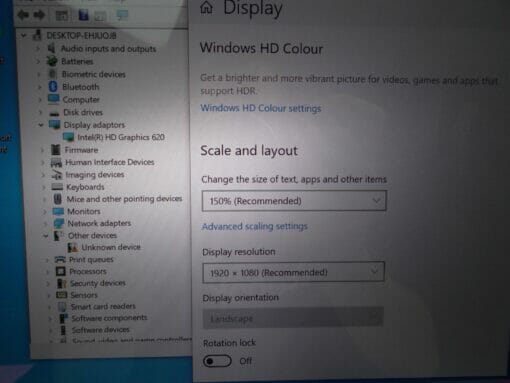Select the Security devices label
Screen dimensions: 510x383
point(98,283)
